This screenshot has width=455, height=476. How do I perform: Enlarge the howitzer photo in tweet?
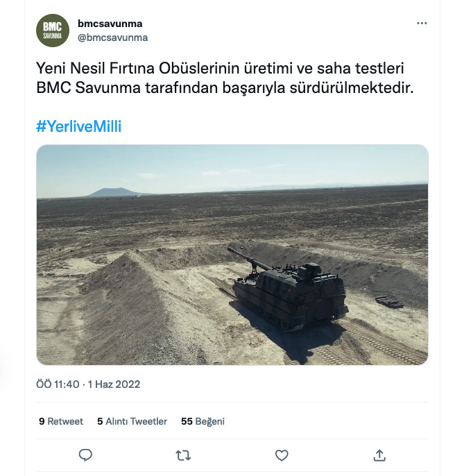click(x=232, y=255)
